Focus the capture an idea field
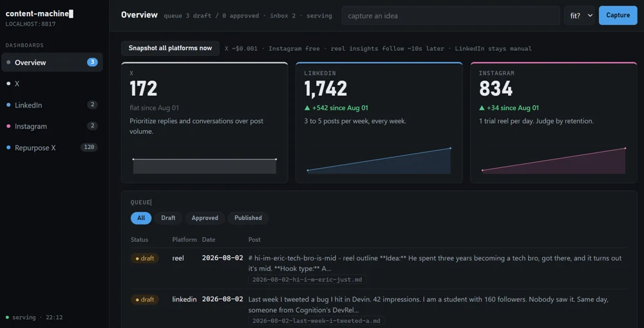Screen dimensions: 644x328 [451, 15]
